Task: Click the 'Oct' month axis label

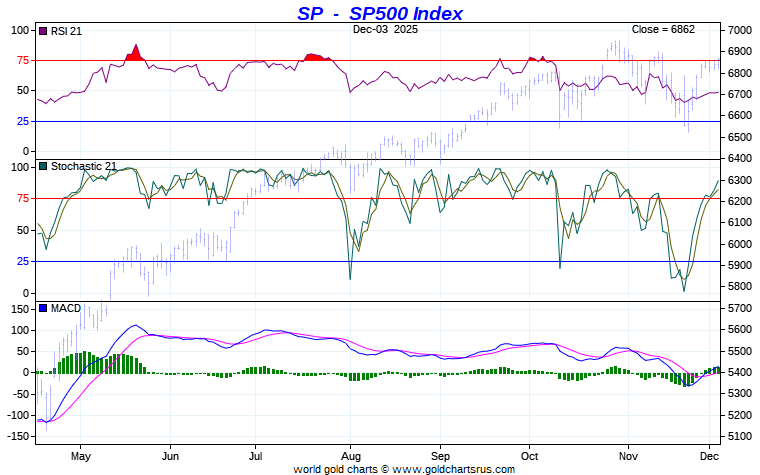Action: [x=530, y=456]
